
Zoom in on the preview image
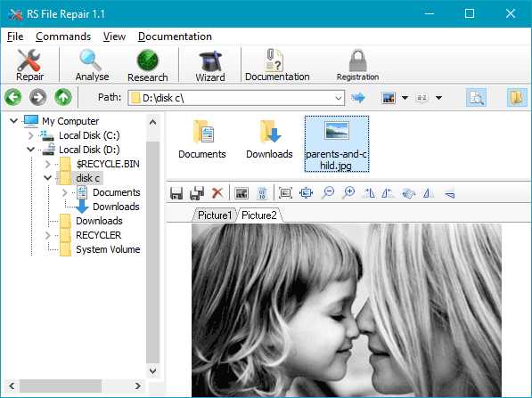point(348,193)
